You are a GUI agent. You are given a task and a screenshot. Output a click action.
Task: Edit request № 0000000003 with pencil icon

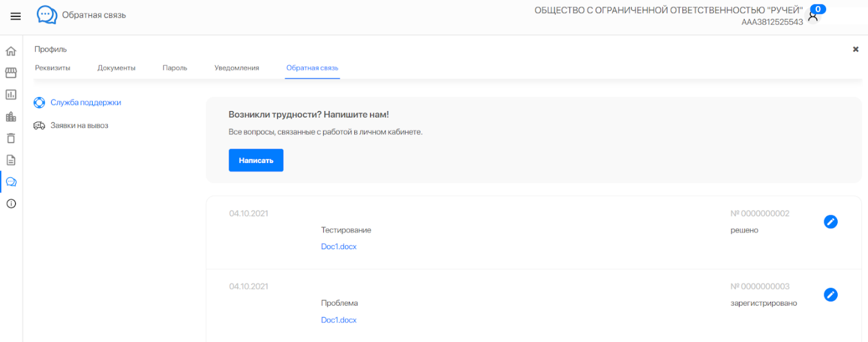[x=830, y=295]
